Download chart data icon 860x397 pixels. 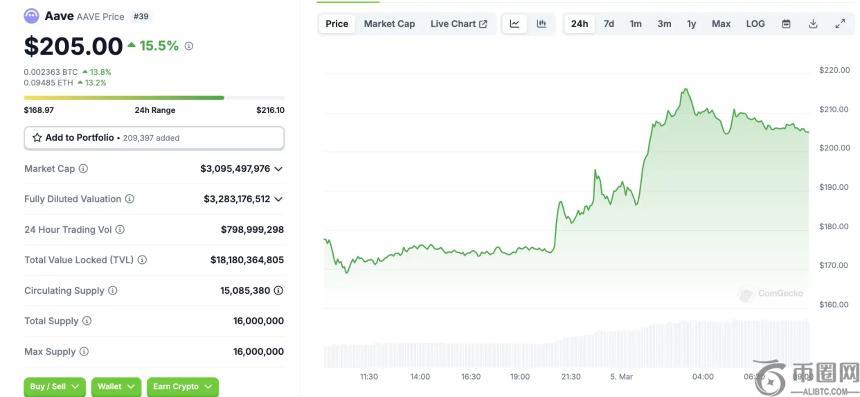tap(813, 24)
